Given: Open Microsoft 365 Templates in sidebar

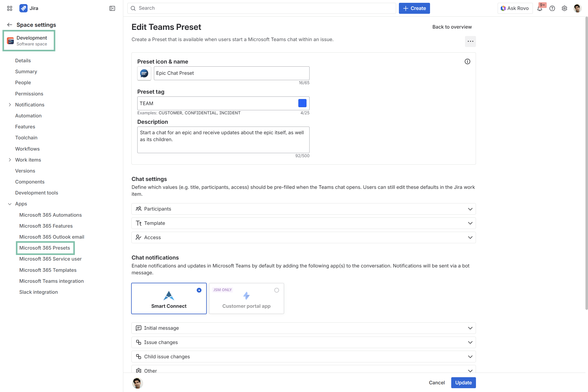Looking at the screenshot, I should click(48, 270).
